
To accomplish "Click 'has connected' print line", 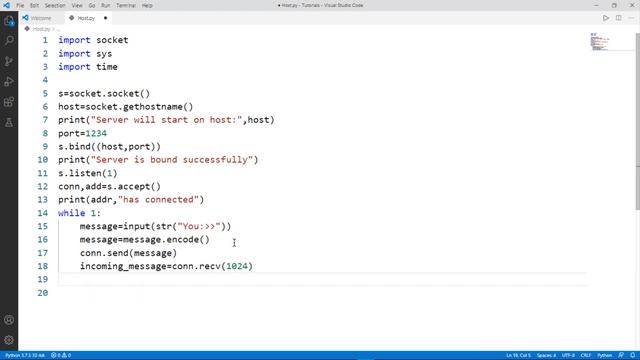I will pyautogui.click(x=131, y=200).
